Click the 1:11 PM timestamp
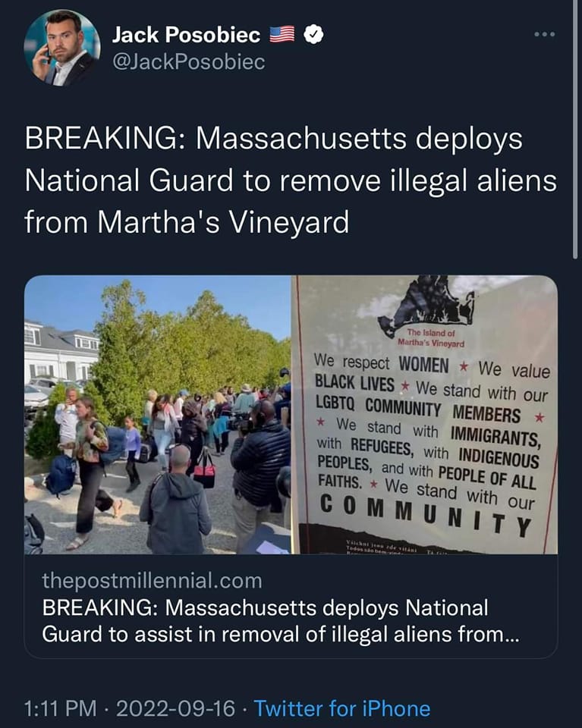582x728 pixels. click(x=60, y=708)
